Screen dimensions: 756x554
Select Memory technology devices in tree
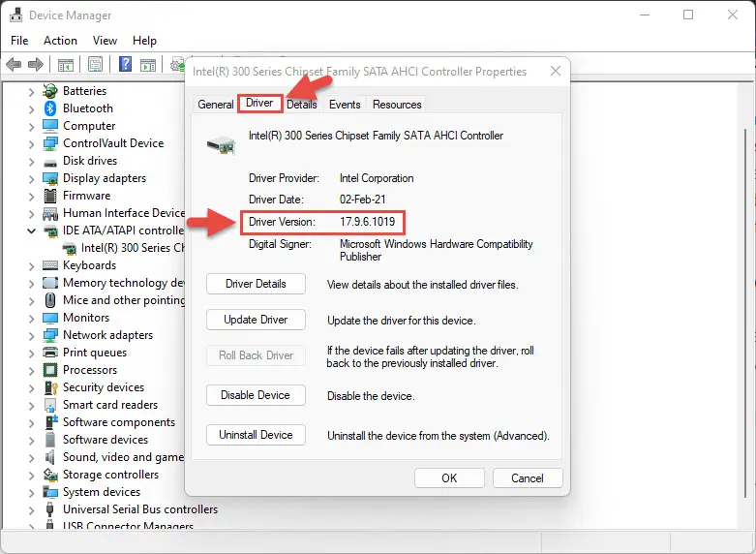[124, 283]
